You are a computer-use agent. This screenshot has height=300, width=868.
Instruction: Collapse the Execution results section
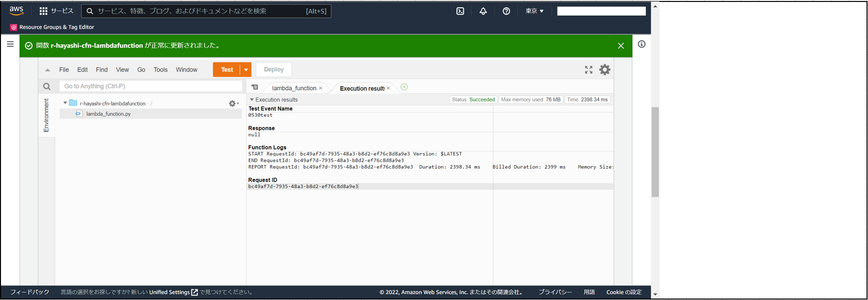pos(252,100)
